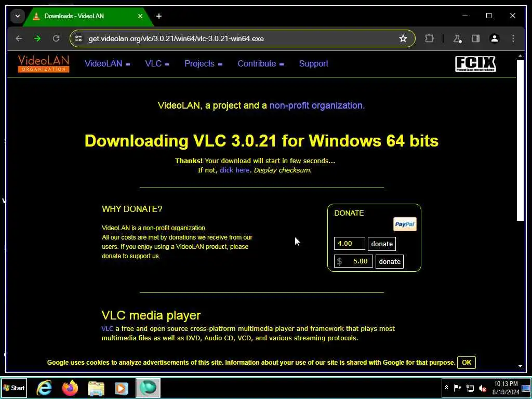Select the Downloads - VideoLAN tab
Image resolution: width=532 pixels, height=399 pixels.
pyautogui.click(x=88, y=16)
